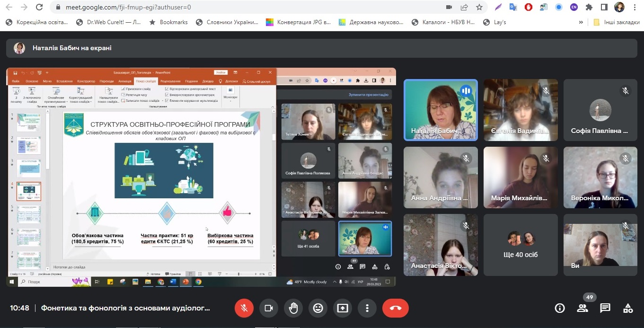Open the chat with everyone panel
This screenshot has height=328, width=644.
605,308
